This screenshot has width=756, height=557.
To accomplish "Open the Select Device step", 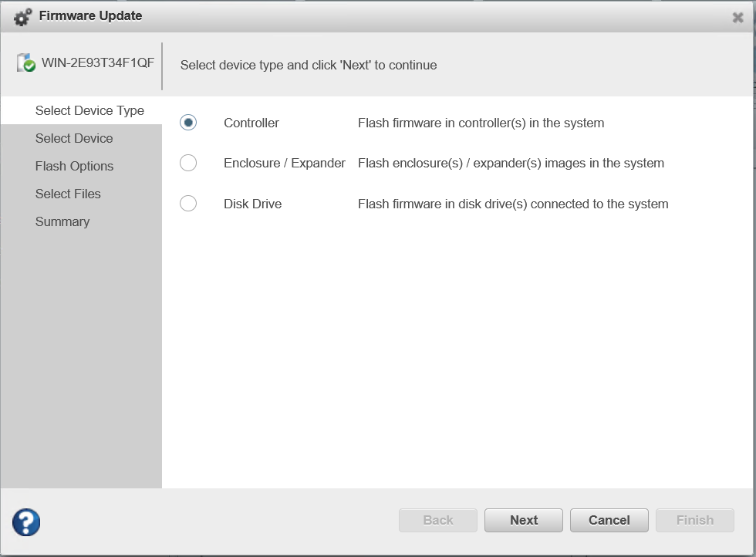I will coord(74,138).
